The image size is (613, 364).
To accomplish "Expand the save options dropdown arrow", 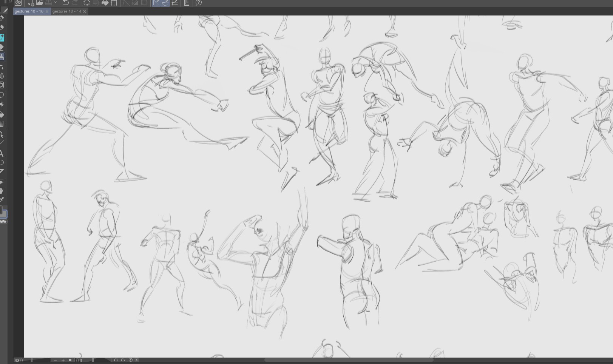I will (56, 3).
